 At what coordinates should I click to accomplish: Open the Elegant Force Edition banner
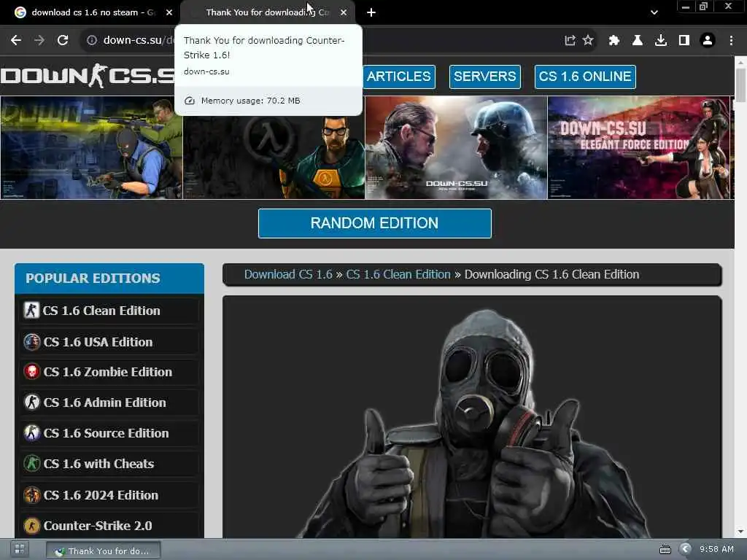[x=638, y=147]
